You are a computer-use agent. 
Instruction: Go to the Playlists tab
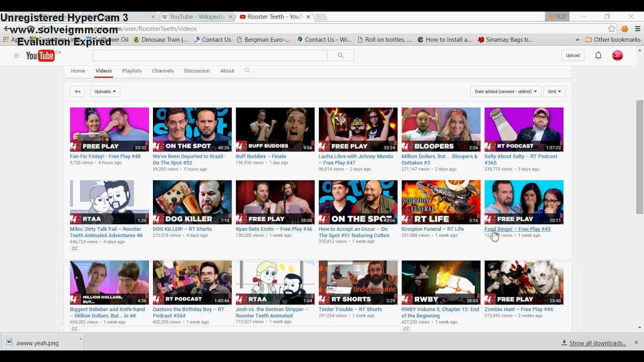point(132,71)
